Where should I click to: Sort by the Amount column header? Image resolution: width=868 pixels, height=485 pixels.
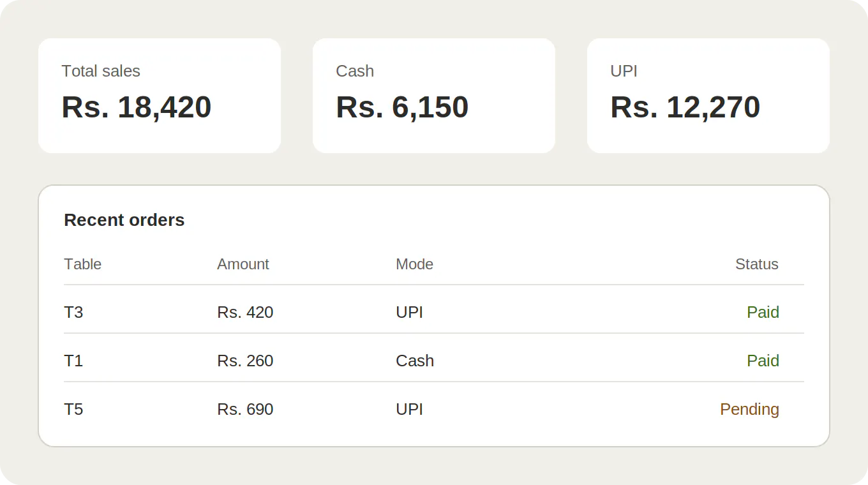coord(243,264)
